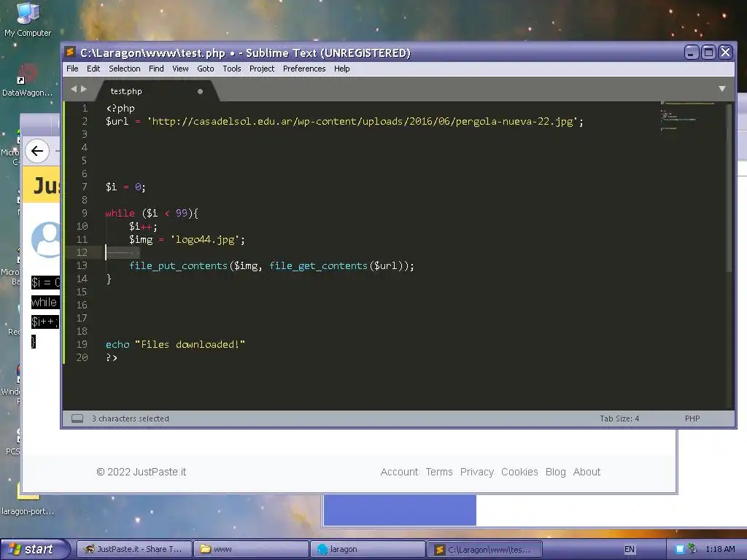
Task: Click the About footer link
Action: coord(587,472)
